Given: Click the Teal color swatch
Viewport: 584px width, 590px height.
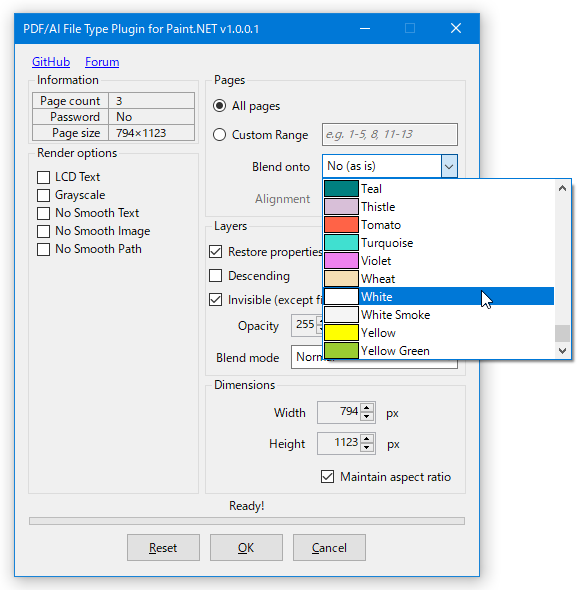Looking at the screenshot, I should click(341, 189).
